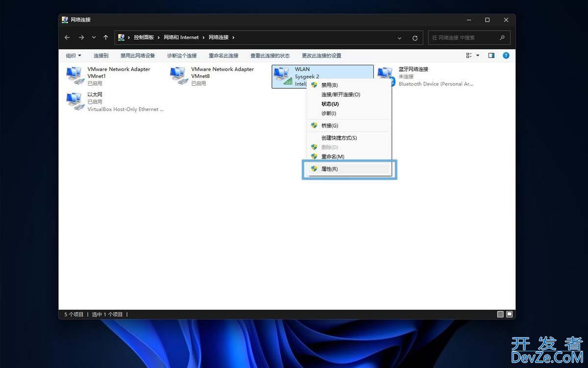The height and width of the screenshot is (368, 588).
Task: Click the address bar location icon
Action: tap(122, 38)
